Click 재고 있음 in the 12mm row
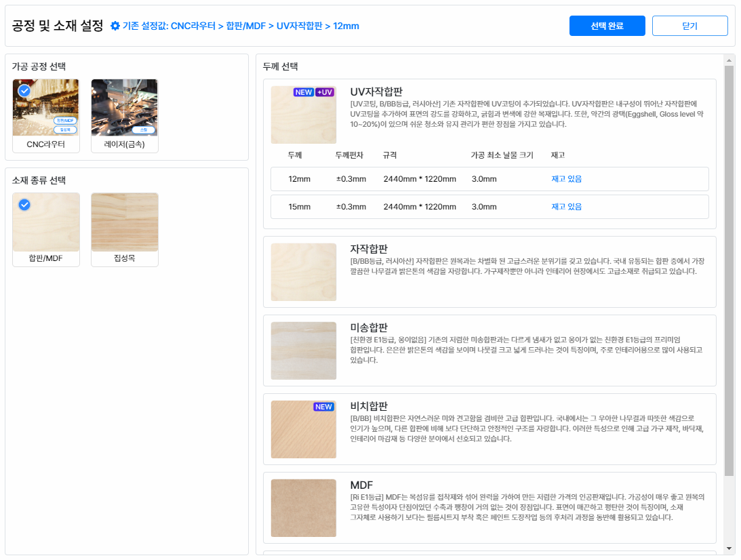Viewport: 741px width, 560px height. pos(566,179)
